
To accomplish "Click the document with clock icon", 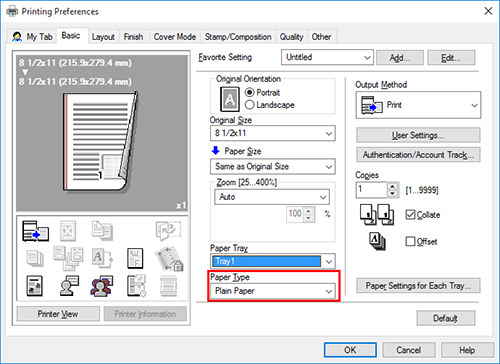I will click(x=136, y=286).
